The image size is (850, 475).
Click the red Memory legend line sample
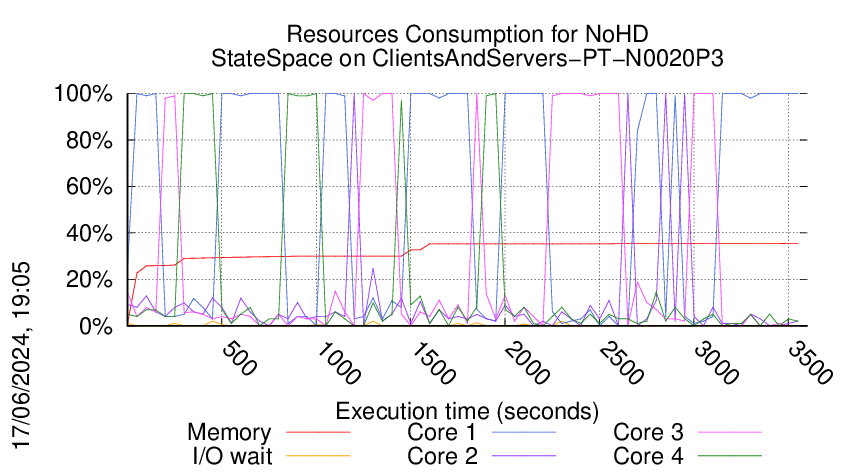click(x=318, y=432)
